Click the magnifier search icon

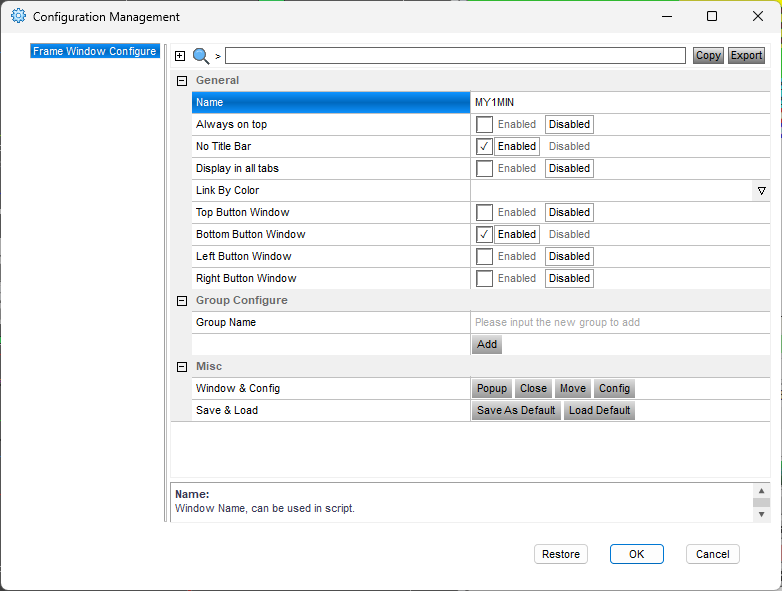201,56
